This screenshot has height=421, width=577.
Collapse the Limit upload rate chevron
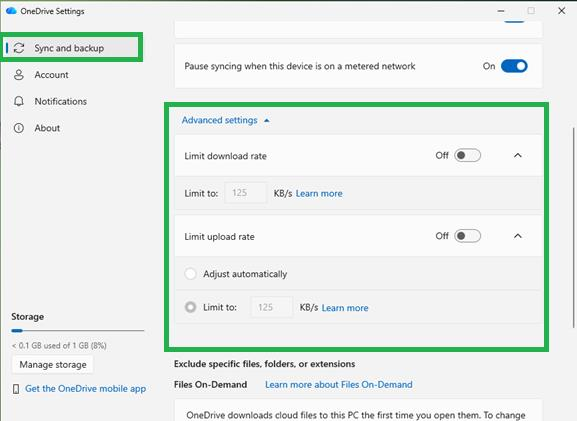pyautogui.click(x=518, y=236)
